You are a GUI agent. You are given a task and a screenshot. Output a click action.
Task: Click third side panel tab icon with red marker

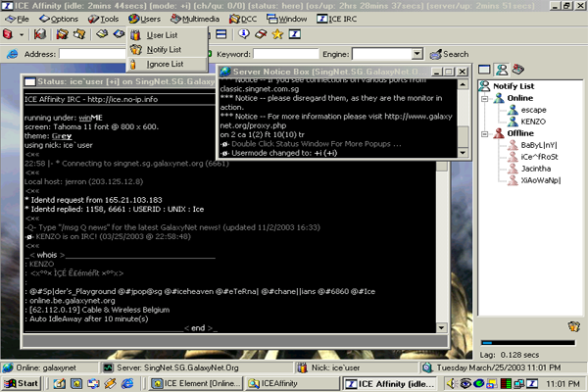518,70
